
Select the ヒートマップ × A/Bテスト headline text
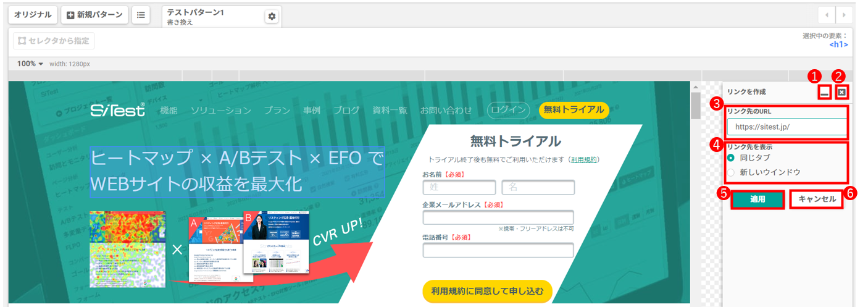pos(238,170)
